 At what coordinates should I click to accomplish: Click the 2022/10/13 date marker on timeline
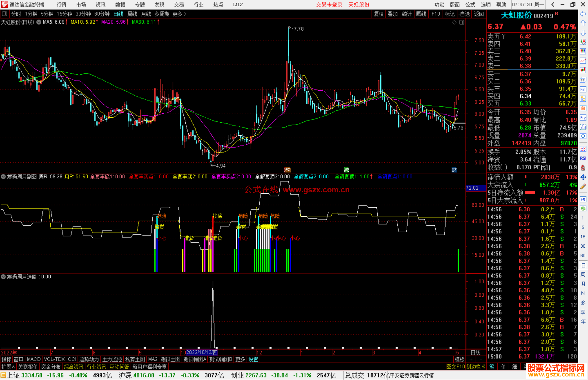click(202, 352)
